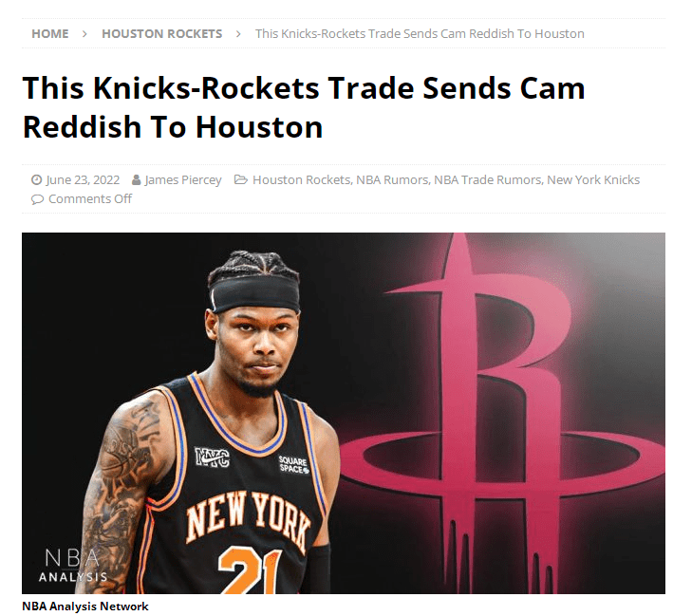673x616 pixels.
Task: Click the chevron after HOUSTON ROCKETS breadcrumb
Action: [x=238, y=34]
